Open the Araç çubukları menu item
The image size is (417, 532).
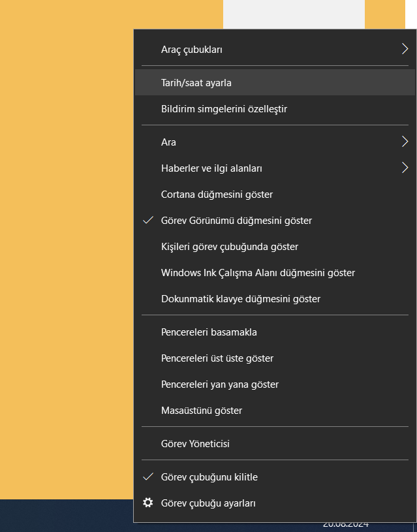275,50
